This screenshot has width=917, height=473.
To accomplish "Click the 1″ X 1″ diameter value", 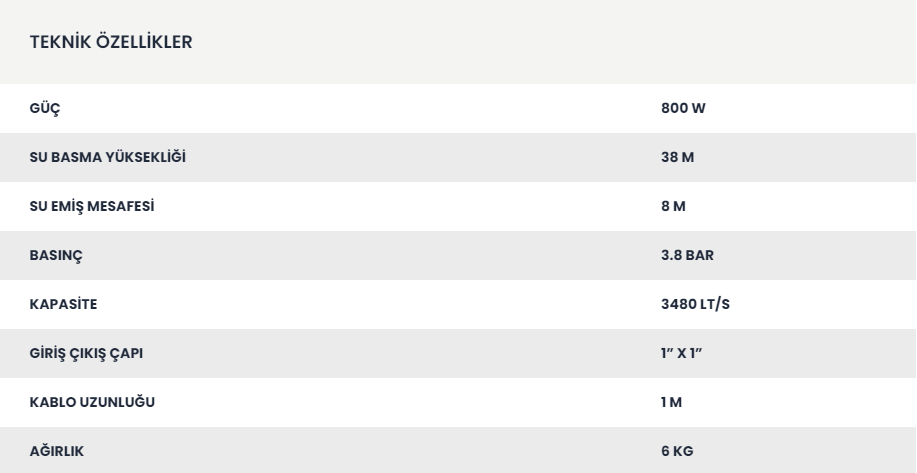I will [x=681, y=353].
